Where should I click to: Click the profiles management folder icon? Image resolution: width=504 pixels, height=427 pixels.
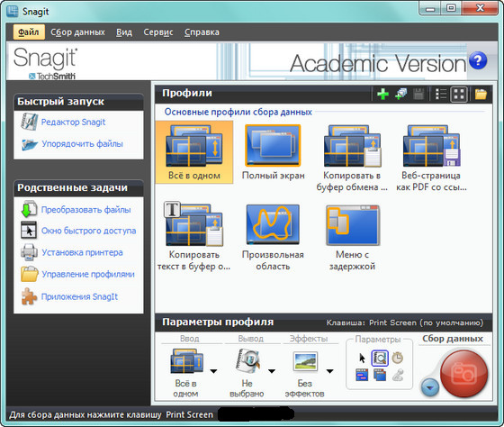click(29, 274)
